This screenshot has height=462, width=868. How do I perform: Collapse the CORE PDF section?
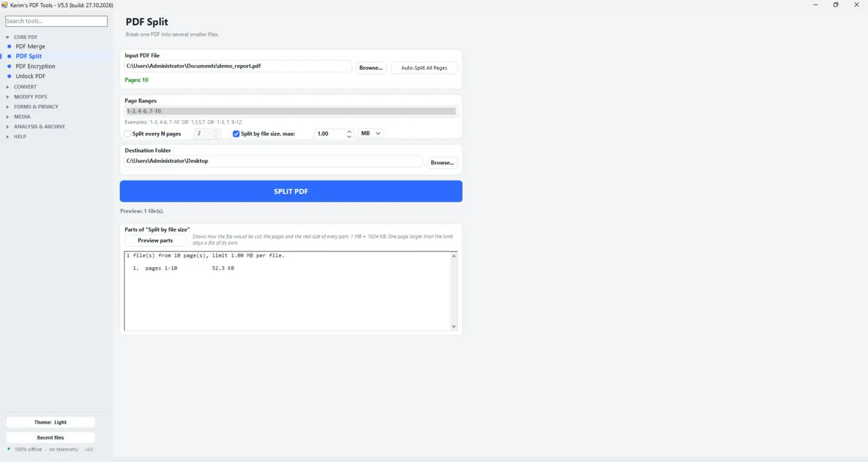[x=25, y=37]
